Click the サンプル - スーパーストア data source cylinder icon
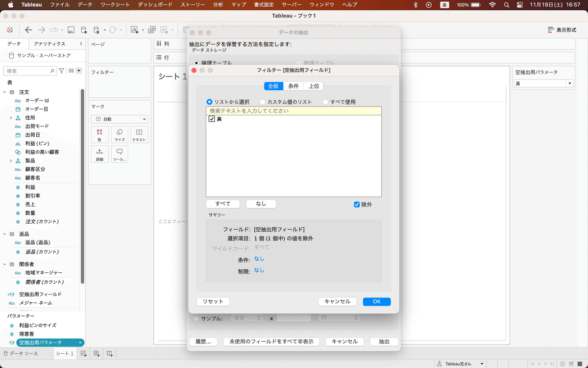Image resolution: width=588 pixels, height=368 pixels. point(11,55)
